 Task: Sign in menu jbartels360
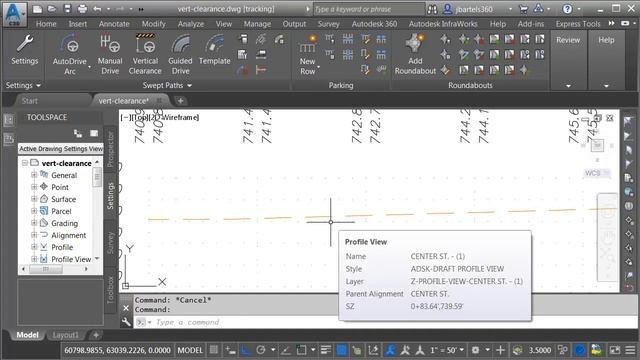pyautogui.click(x=473, y=9)
